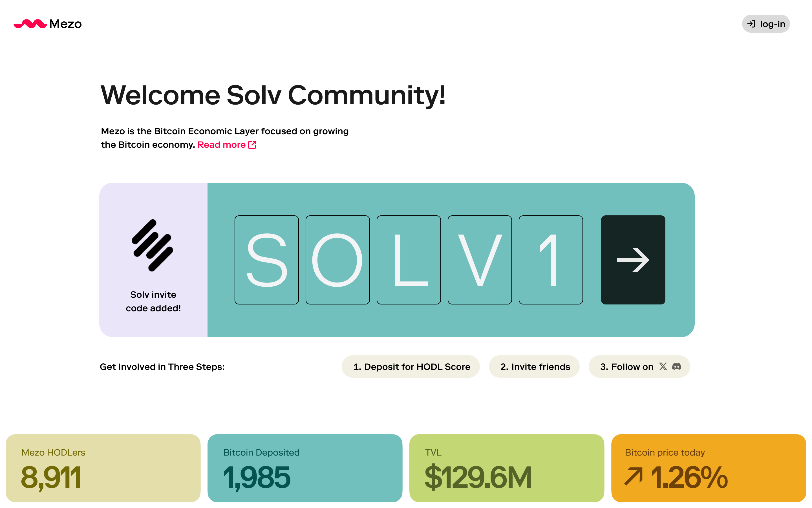Open the Discord icon

coord(677,366)
